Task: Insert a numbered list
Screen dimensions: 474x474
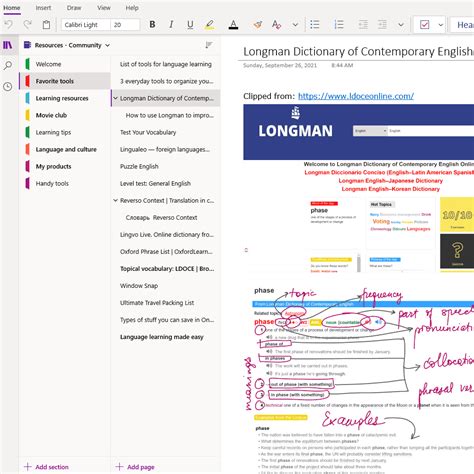Action: point(338,24)
